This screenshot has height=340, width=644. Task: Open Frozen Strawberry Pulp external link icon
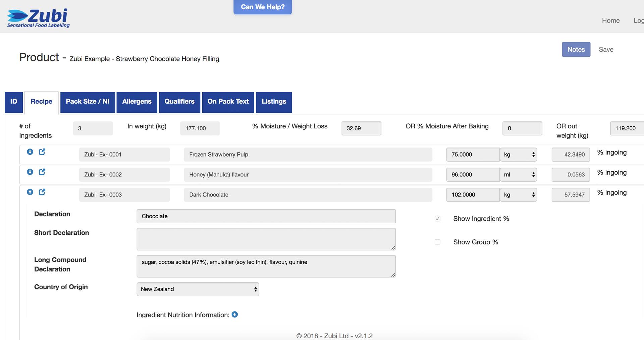click(42, 152)
